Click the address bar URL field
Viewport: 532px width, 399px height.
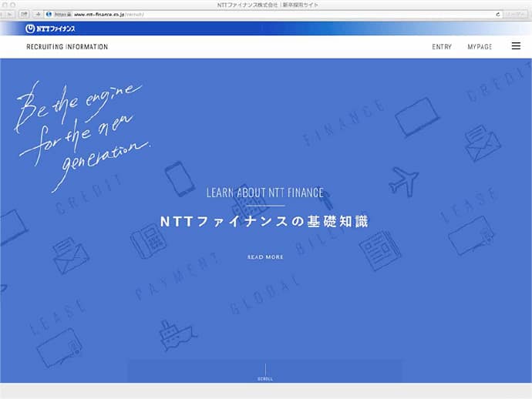pos(273,14)
